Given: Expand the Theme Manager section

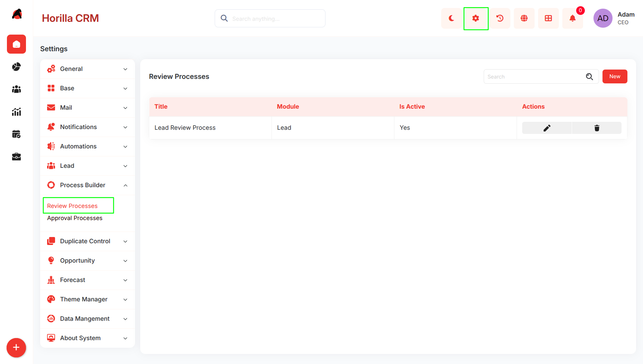Looking at the screenshot, I should (88, 299).
